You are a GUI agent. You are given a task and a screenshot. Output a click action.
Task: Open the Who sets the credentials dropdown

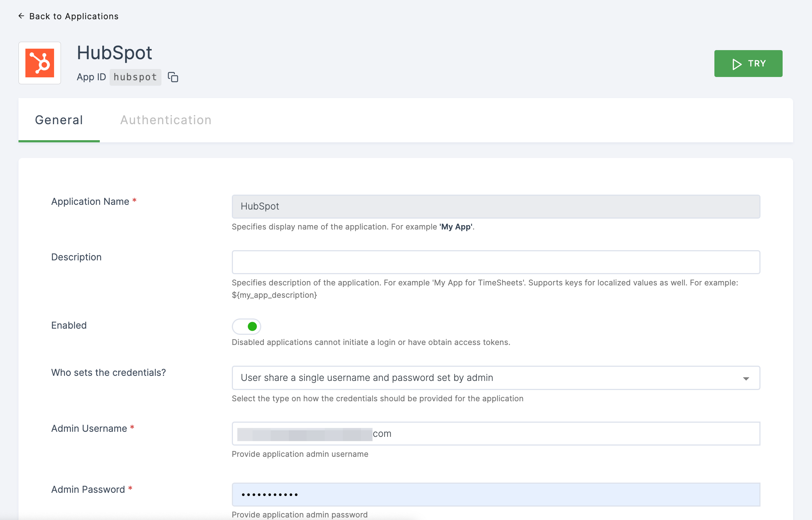click(x=496, y=378)
